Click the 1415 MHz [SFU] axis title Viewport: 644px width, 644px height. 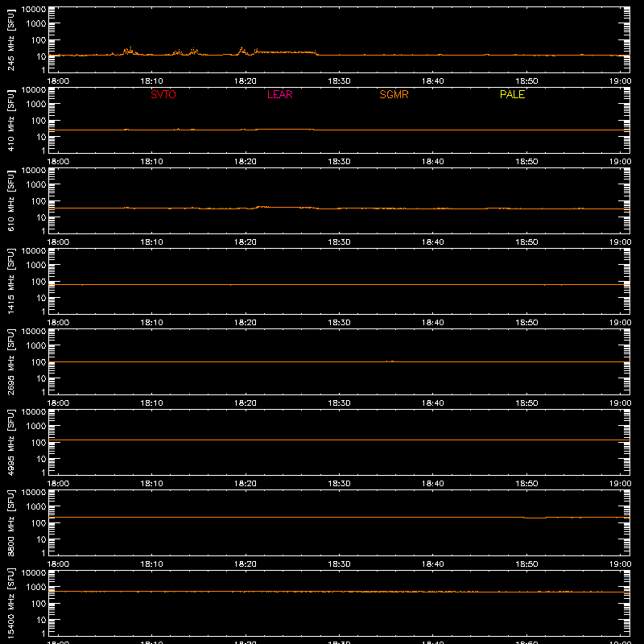pos(10,281)
